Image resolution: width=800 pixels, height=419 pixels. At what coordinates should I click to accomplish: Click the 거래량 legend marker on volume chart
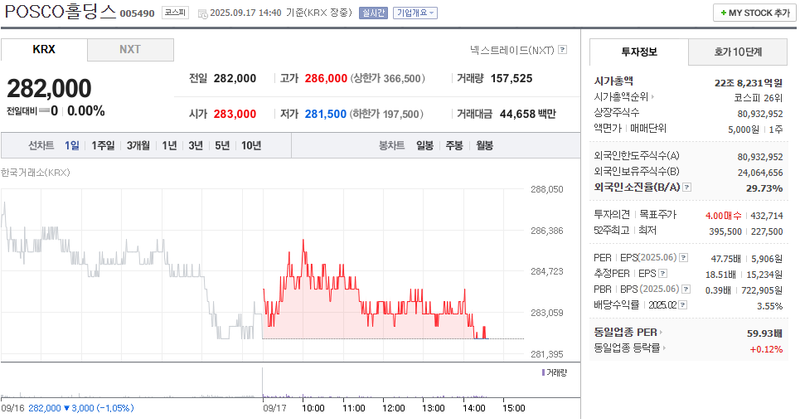(x=543, y=373)
